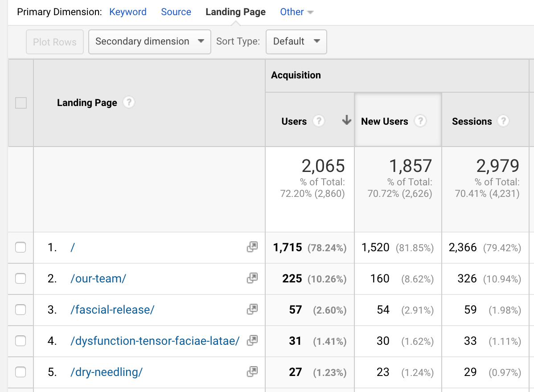The image size is (534, 392).
Task: Expand the Other primary dimension menu
Action: click(296, 12)
